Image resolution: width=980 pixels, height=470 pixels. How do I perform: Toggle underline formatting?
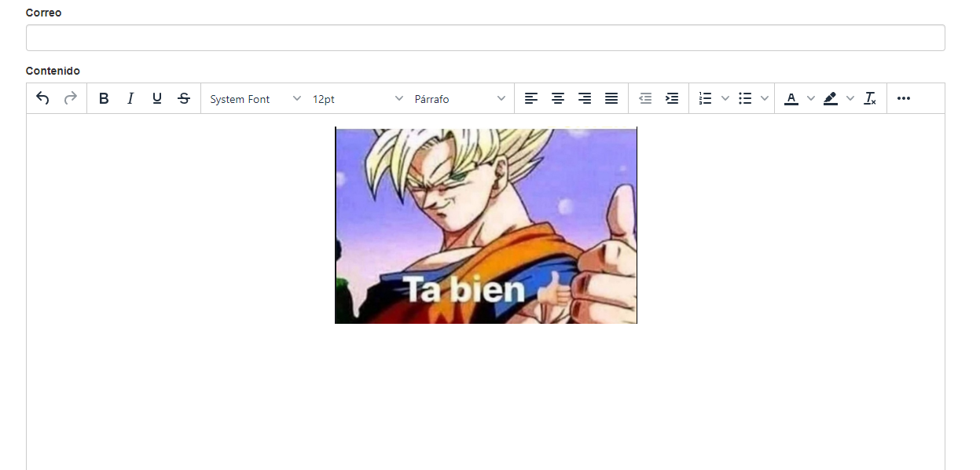(x=157, y=98)
